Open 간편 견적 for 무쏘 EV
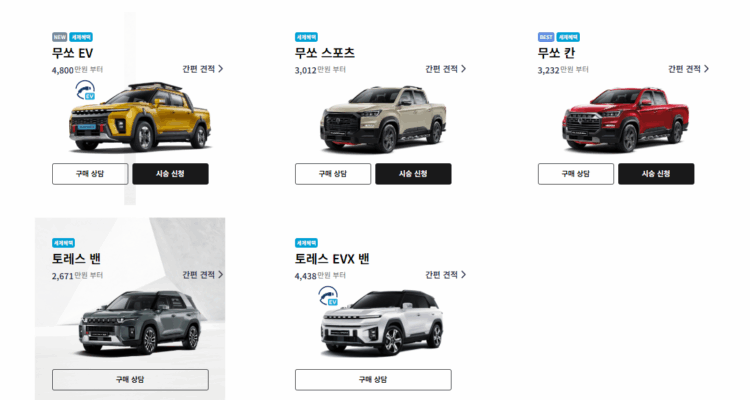 click(202, 69)
